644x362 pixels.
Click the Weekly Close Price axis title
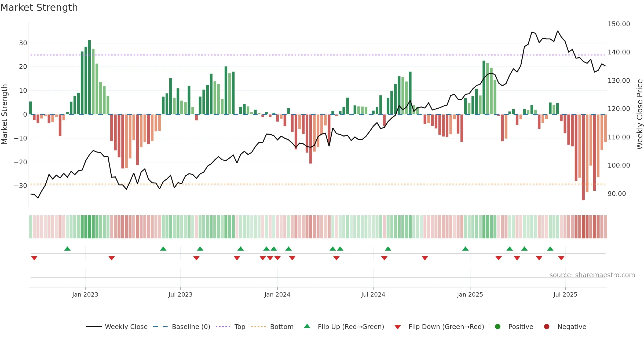tap(640, 114)
